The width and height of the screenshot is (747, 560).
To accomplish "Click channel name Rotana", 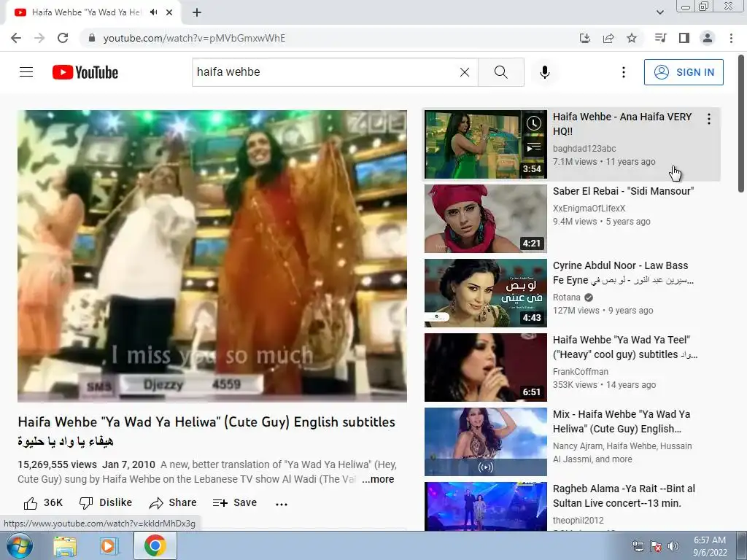I will point(566,297).
